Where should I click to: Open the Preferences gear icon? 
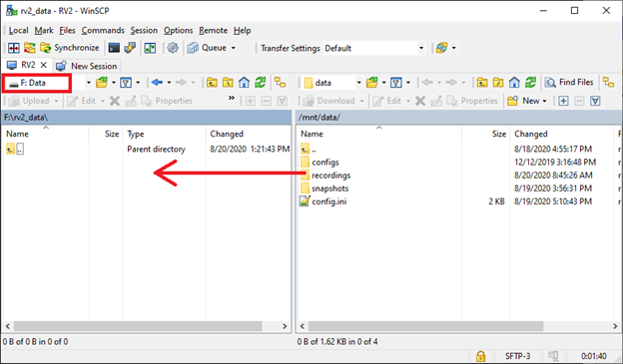(x=173, y=48)
